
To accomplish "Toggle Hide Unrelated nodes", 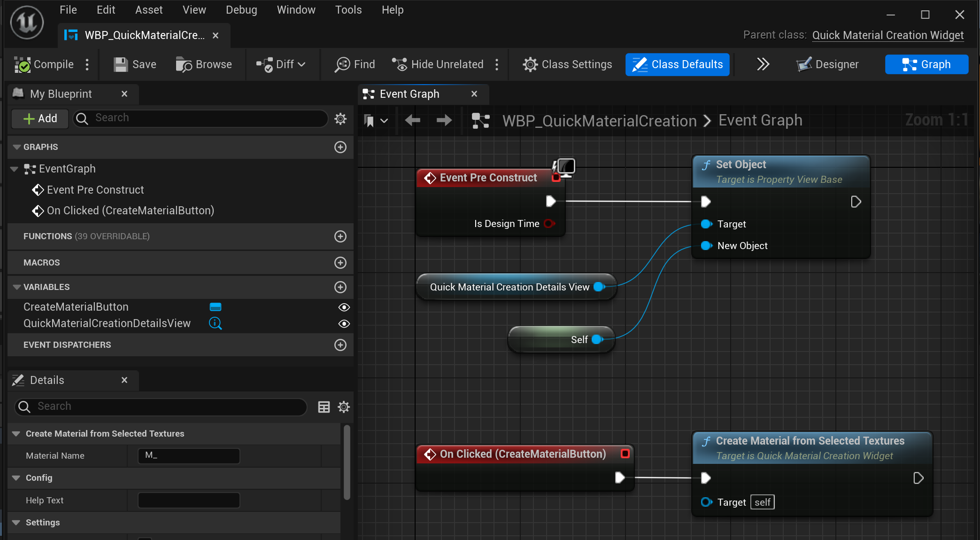I will [x=438, y=64].
